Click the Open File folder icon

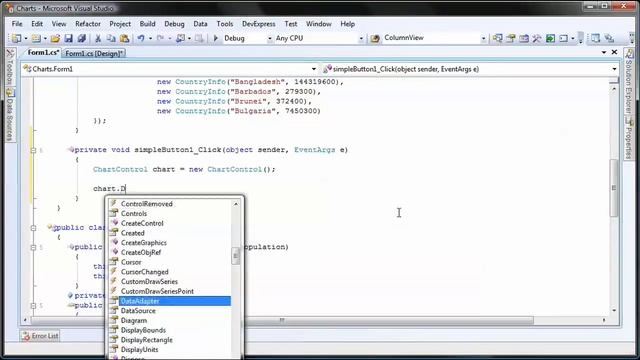pos(56,38)
